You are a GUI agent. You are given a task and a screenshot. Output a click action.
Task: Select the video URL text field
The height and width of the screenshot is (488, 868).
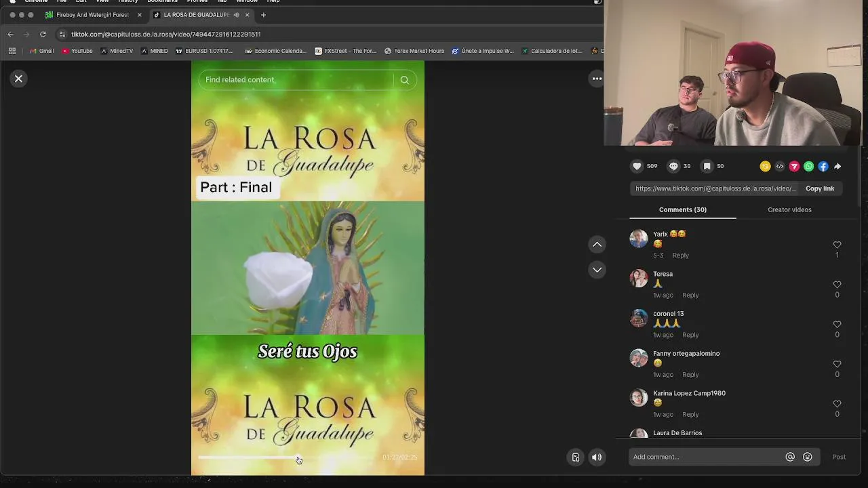(x=715, y=188)
